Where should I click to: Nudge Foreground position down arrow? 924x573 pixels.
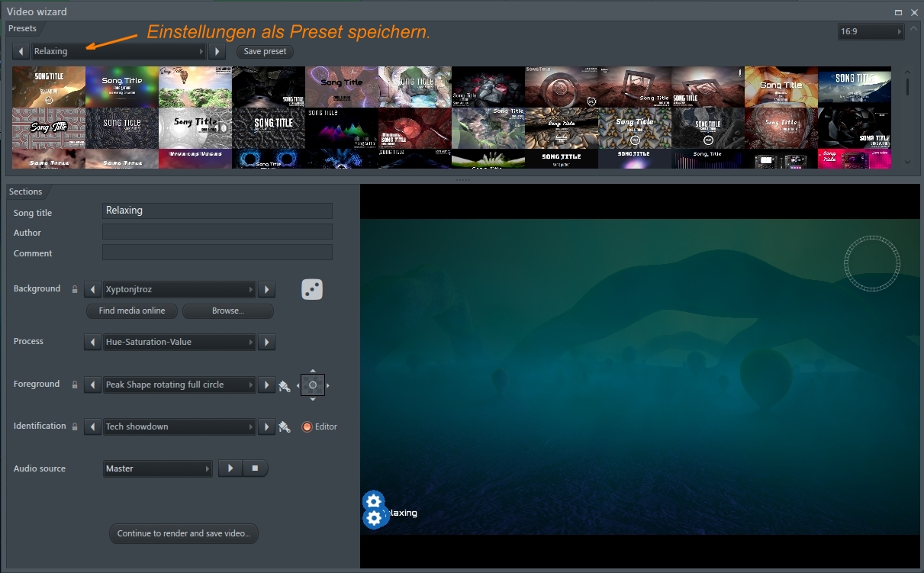tap(313, 399)
